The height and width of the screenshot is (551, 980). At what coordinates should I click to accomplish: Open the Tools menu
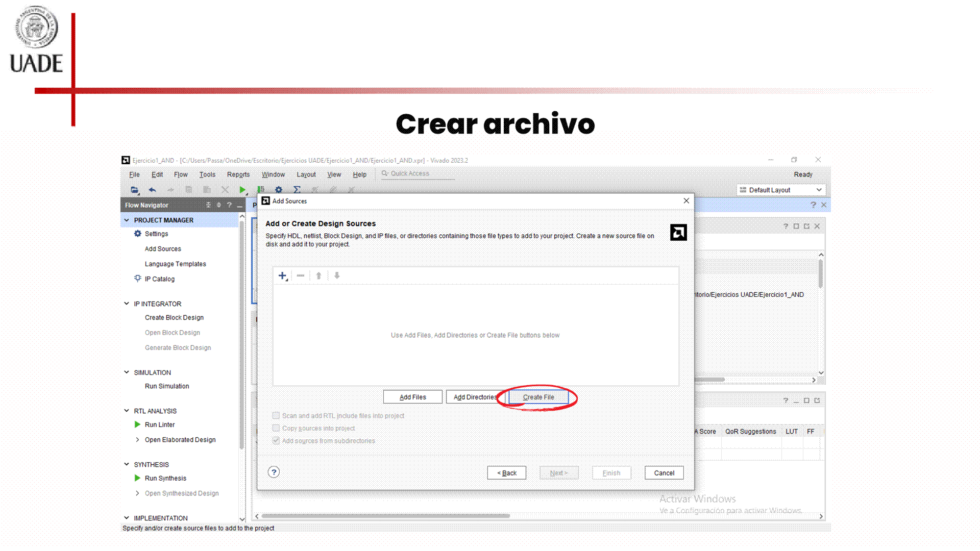(207, 174)
